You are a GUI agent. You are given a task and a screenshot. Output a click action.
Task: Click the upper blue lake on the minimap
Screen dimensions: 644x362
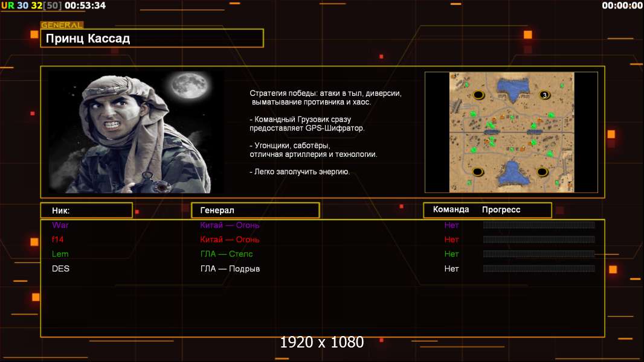coord(511,88)
